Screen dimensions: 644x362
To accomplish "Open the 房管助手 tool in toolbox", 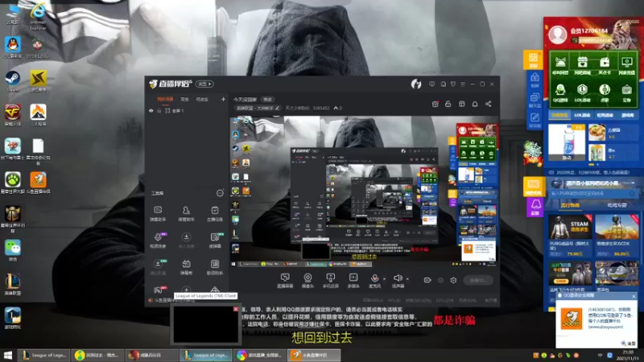I will click(186, 214).
